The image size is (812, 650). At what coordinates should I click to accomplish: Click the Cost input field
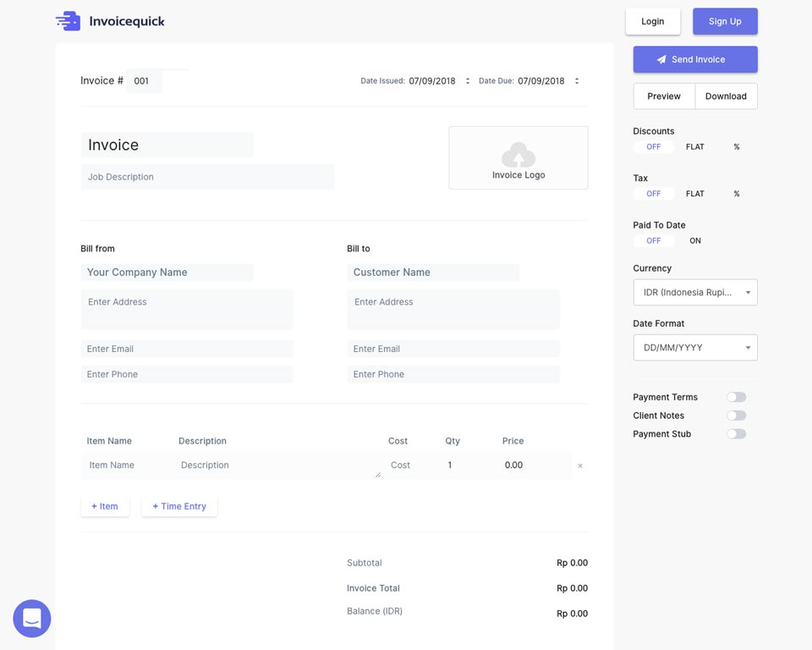412,465
